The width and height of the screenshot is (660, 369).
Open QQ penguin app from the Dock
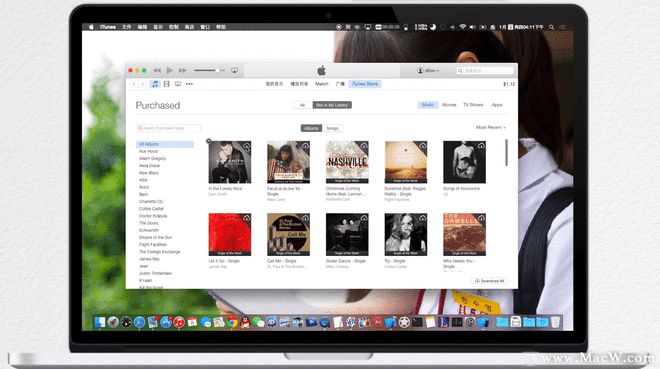(x=245, y=322)
